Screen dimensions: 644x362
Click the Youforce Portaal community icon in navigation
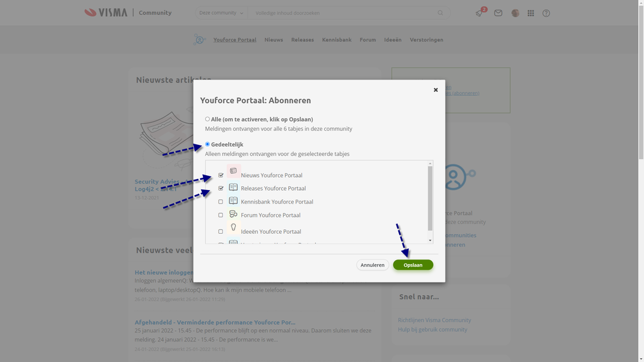[200, 40]
